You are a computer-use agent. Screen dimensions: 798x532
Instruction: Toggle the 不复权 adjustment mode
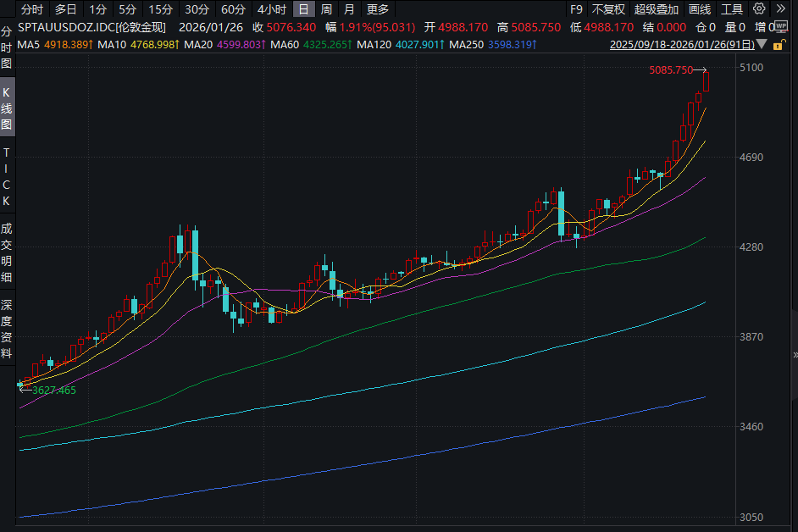(x=608, y=9)
